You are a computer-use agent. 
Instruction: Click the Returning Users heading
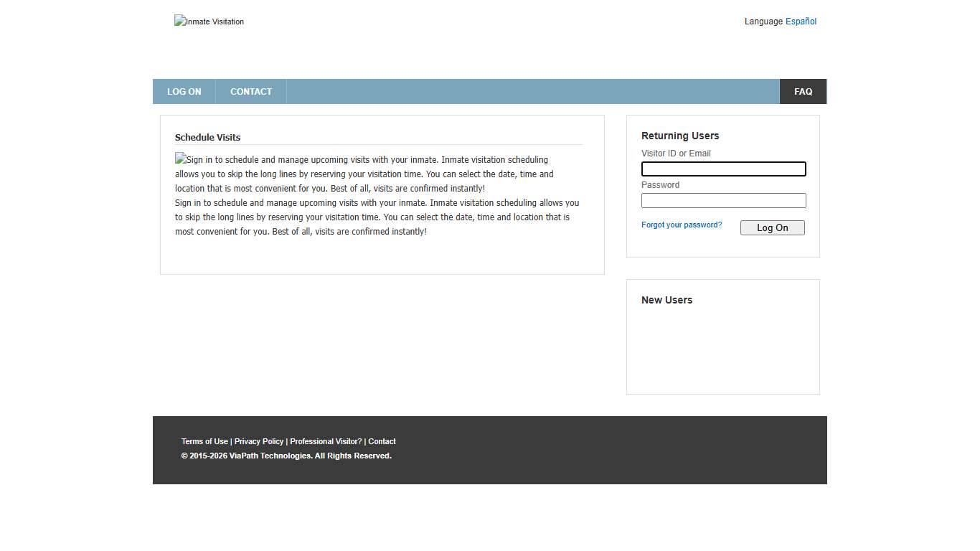[679, 136]
